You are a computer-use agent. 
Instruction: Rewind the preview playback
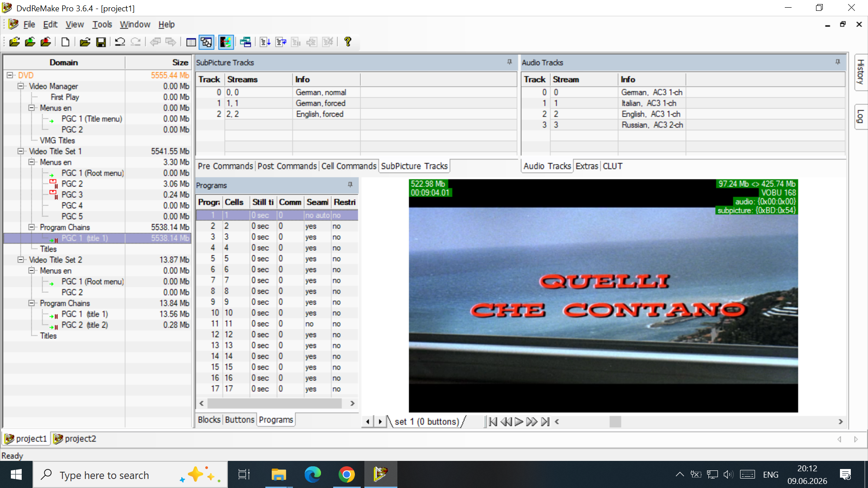pos(506,422)
